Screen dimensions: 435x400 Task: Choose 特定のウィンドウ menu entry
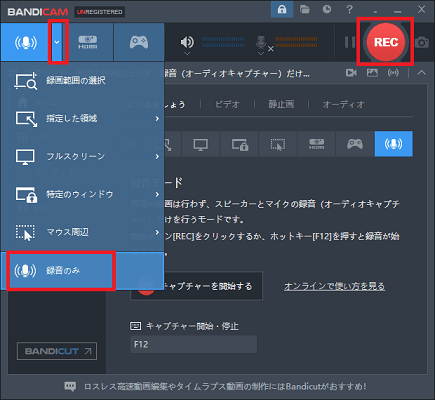point(83,194)
